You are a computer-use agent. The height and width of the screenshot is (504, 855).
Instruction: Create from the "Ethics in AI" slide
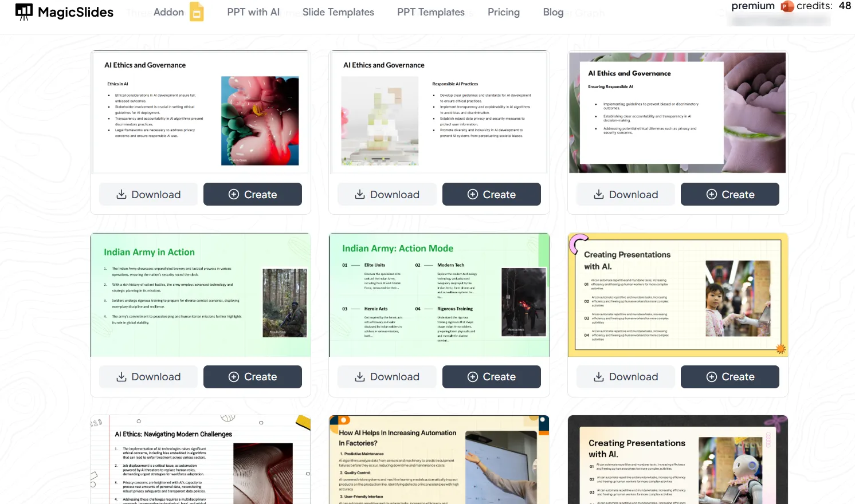[253, 194]
